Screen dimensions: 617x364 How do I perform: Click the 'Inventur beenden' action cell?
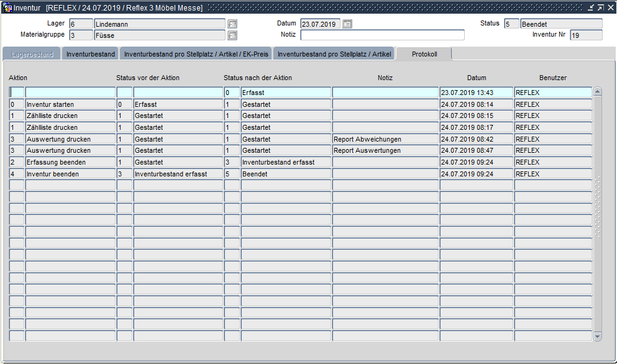click(x=70, y=175)
